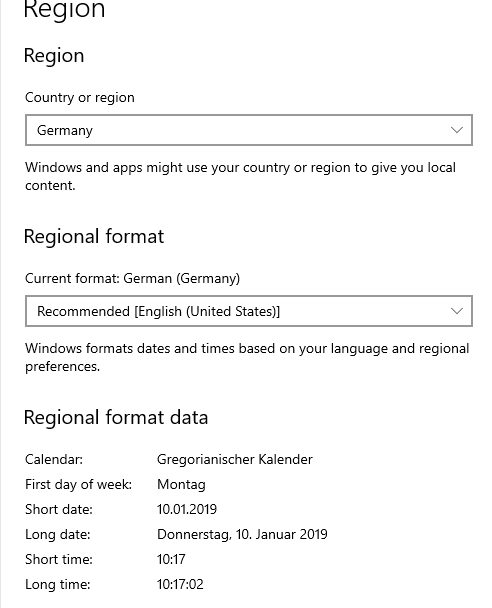Click the long time value 10:17:02
The image size is (492, 608).
click(180, 584)
